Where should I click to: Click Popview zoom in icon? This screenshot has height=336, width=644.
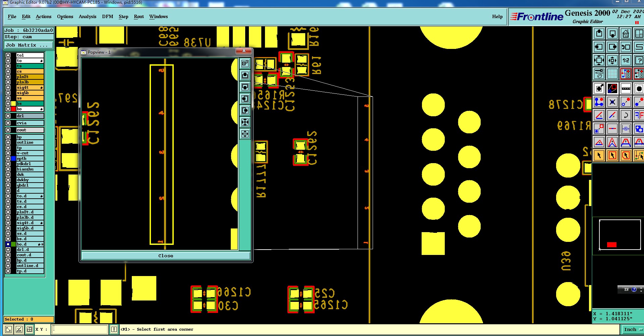point(245,122)
